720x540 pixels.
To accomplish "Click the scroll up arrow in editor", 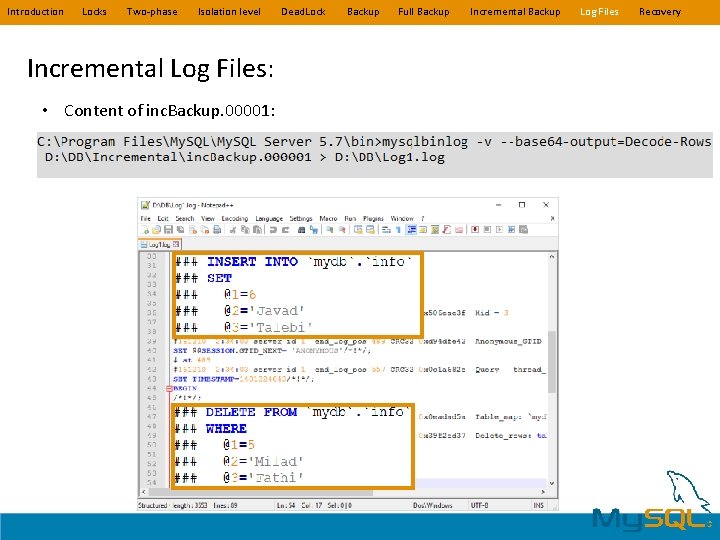I will pyautogui.click(x=552, y=257).
